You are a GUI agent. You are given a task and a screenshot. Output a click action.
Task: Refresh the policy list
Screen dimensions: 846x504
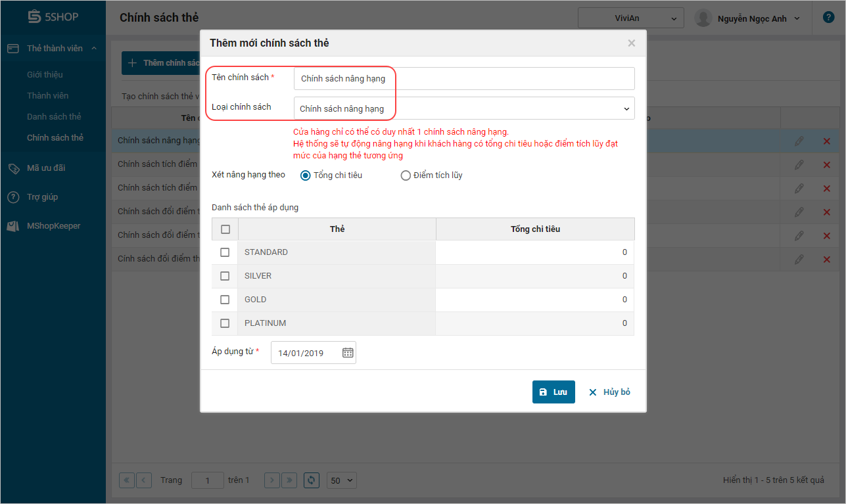pos(312,480)
